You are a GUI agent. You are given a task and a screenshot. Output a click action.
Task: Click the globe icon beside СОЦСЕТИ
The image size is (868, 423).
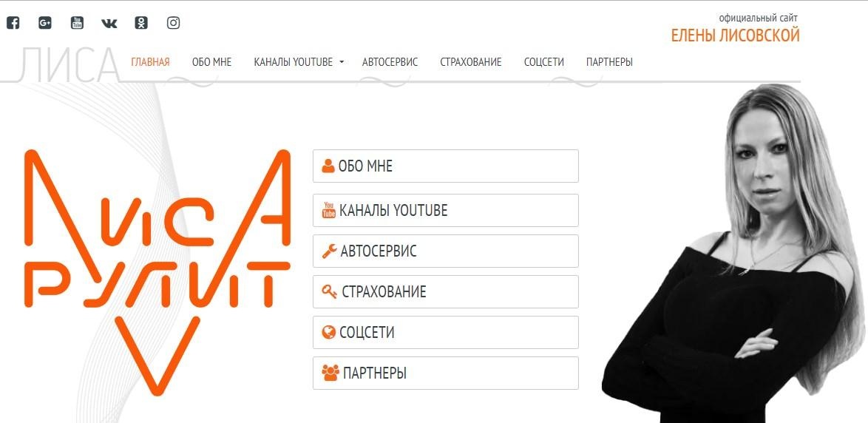coord(329,332)
